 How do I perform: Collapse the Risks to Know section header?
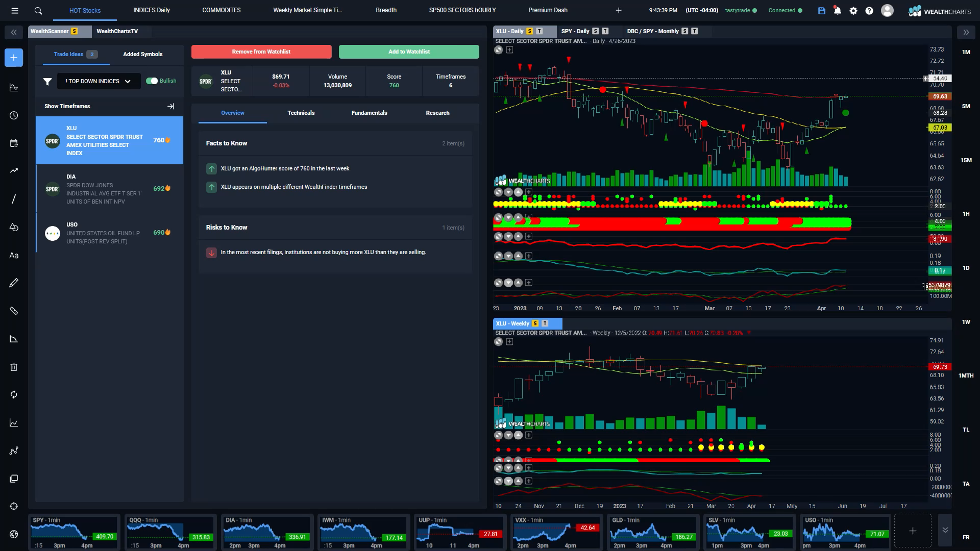tap(335, 228)
